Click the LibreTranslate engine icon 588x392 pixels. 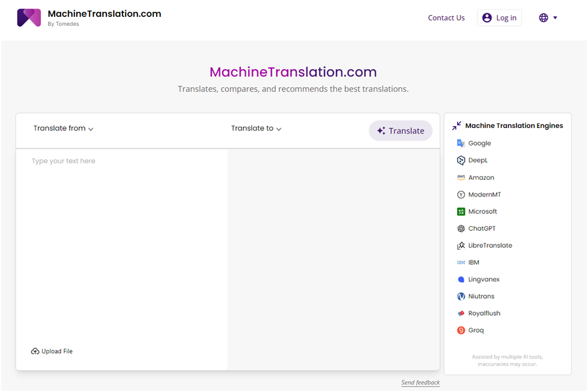click(460, 245)
